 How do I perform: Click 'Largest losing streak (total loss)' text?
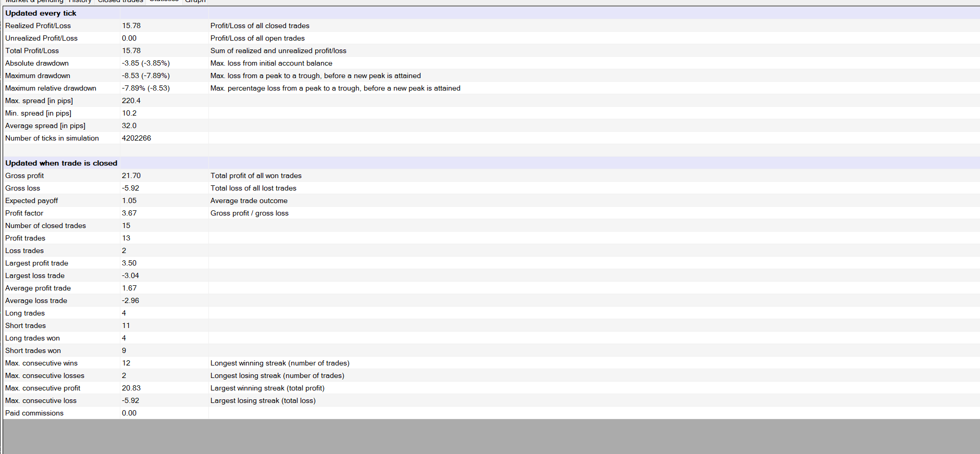(x=263, y=400)
